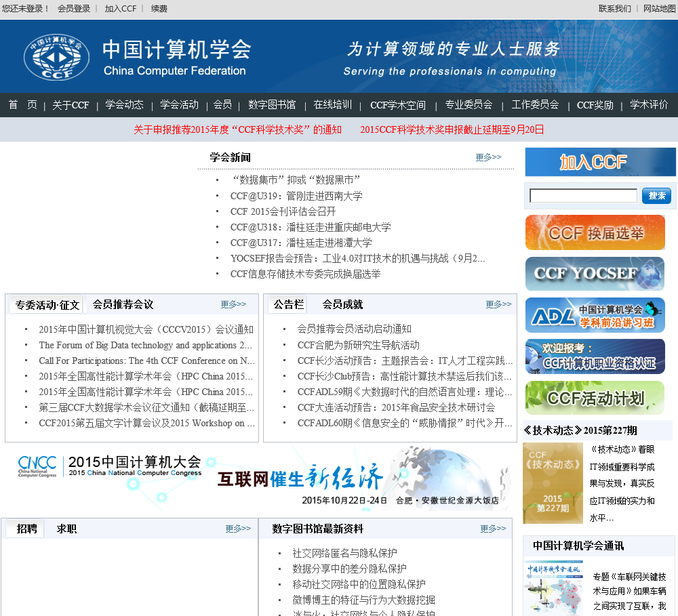Open news CCF@U319：管刚走进西南大学
Viewport: 678px width, 616px height.
pyautogui.click(x=296, y=196)
